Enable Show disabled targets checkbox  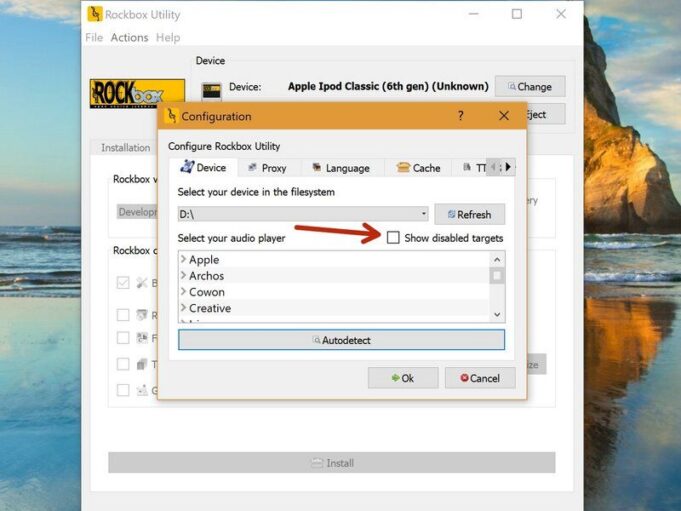pyautogui.click(x=393, y=237)
